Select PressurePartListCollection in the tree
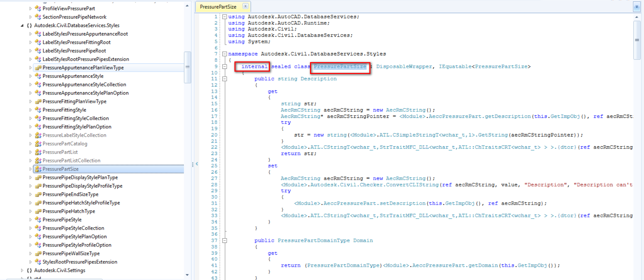The image size is (644, 280). point(72,160)
